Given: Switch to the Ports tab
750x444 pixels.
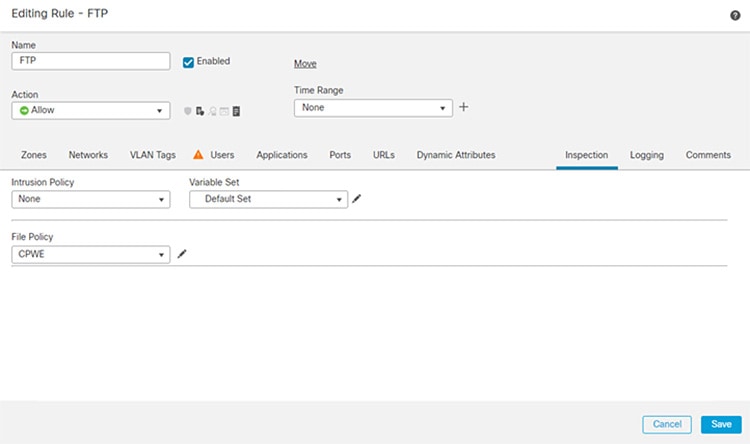Looking at the screenshot, I should (340, 155).
